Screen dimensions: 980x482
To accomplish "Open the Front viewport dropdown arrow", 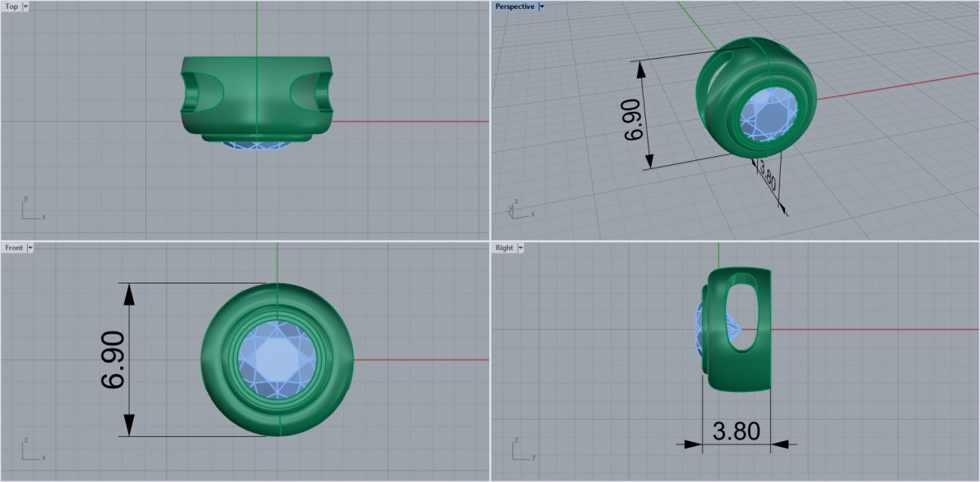I will [x=30, y=248].
